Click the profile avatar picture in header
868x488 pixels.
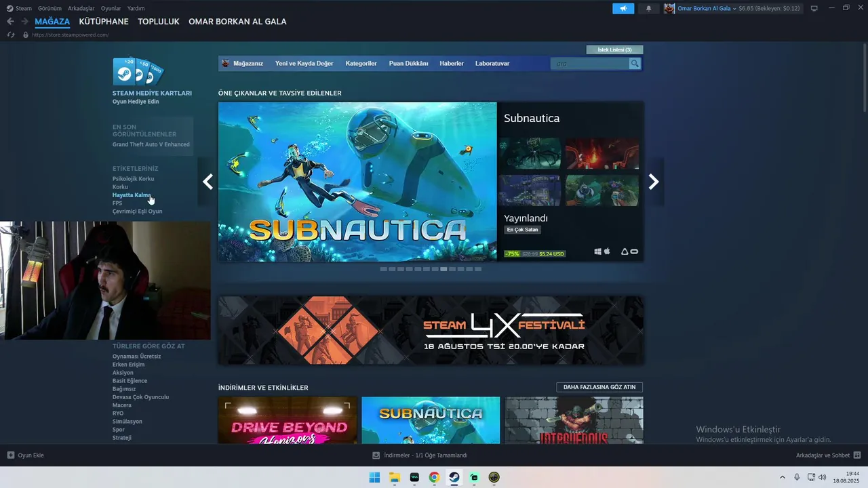coord(669,8)
